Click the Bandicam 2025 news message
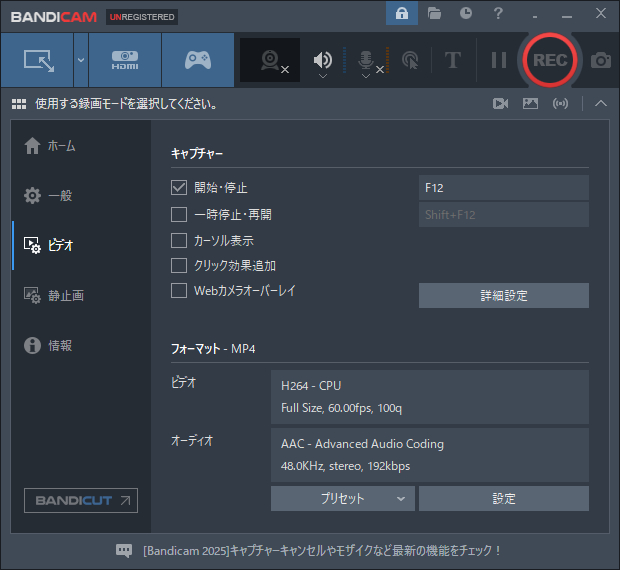The image size is (620, 570). (323, 551)
